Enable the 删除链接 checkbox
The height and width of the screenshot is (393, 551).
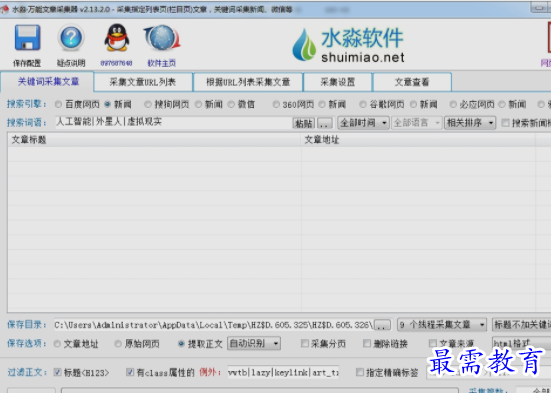coord(367,343)
